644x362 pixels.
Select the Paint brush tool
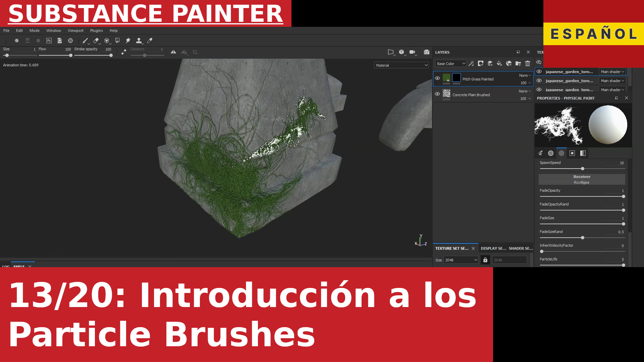click(x=85, y=41)
